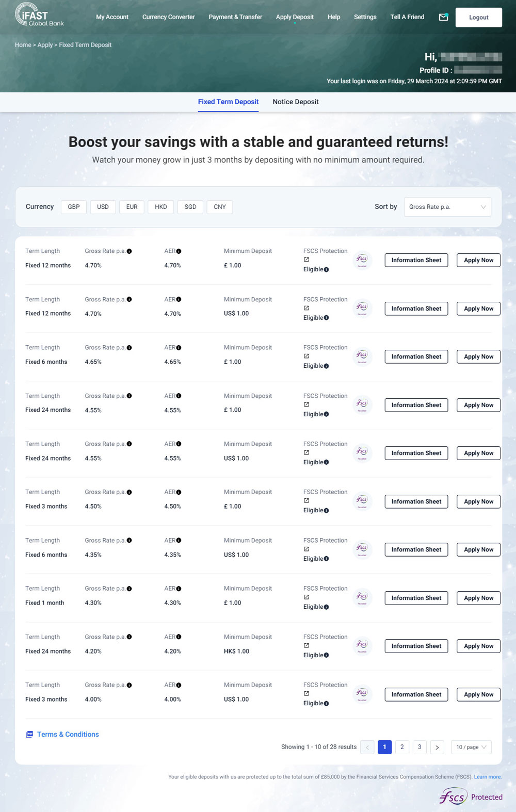
Task: Toggle the USD currency filter
Action: point(103,207)
